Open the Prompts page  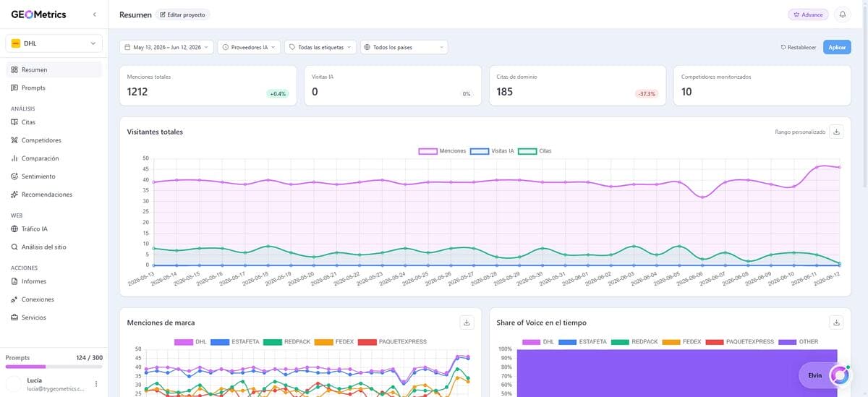pos(54,87)
